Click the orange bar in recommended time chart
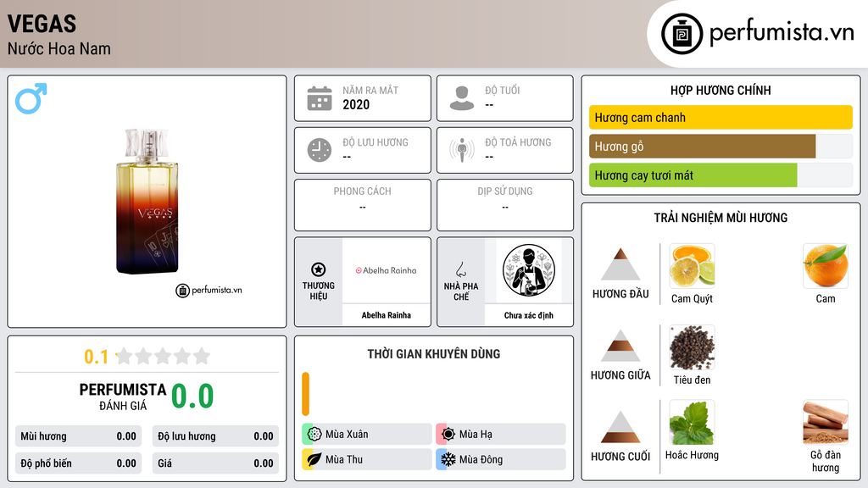 (305, 394)
